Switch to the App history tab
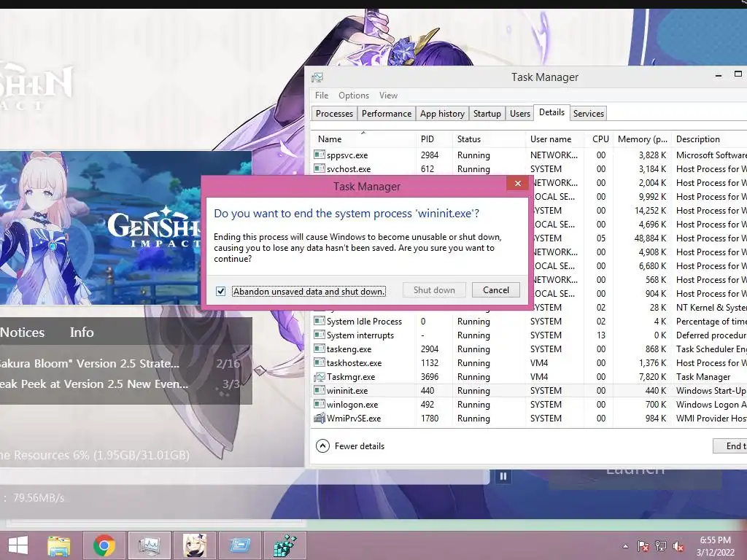Image resolution: width=747 pixels, height=560 pixels. 442,113
